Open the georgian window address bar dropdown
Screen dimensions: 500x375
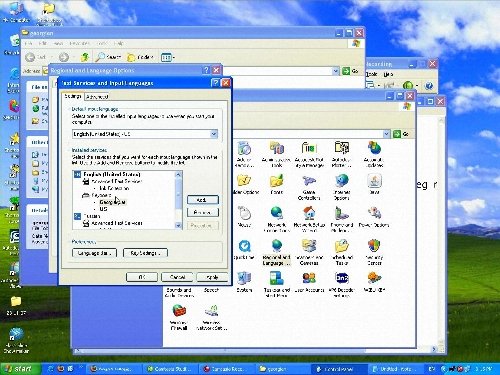coord(336,71)
